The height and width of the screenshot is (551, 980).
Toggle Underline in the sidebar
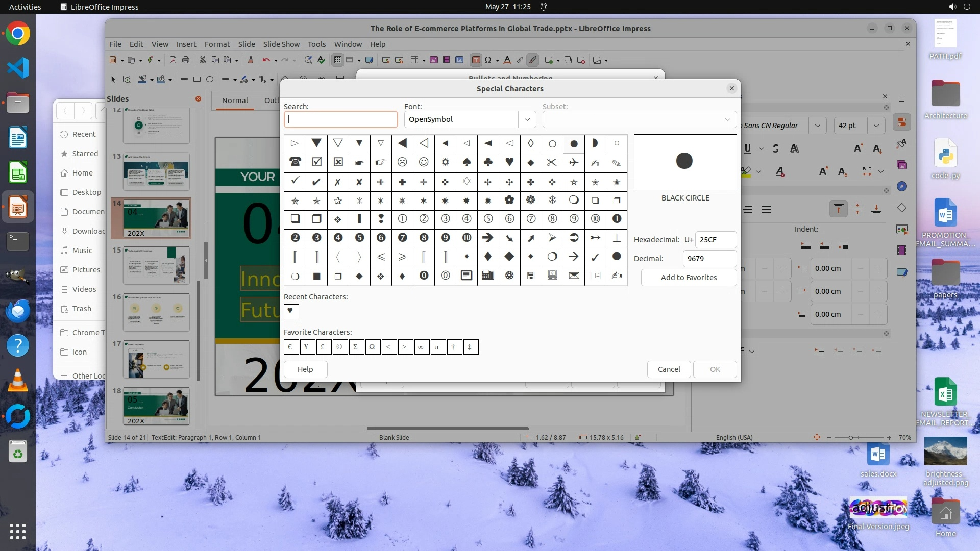point(748,148)
